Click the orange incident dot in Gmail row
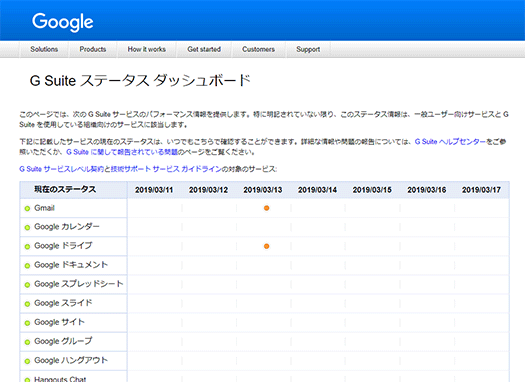The height and width of the screenshot is (382, 525). [267, 208]
